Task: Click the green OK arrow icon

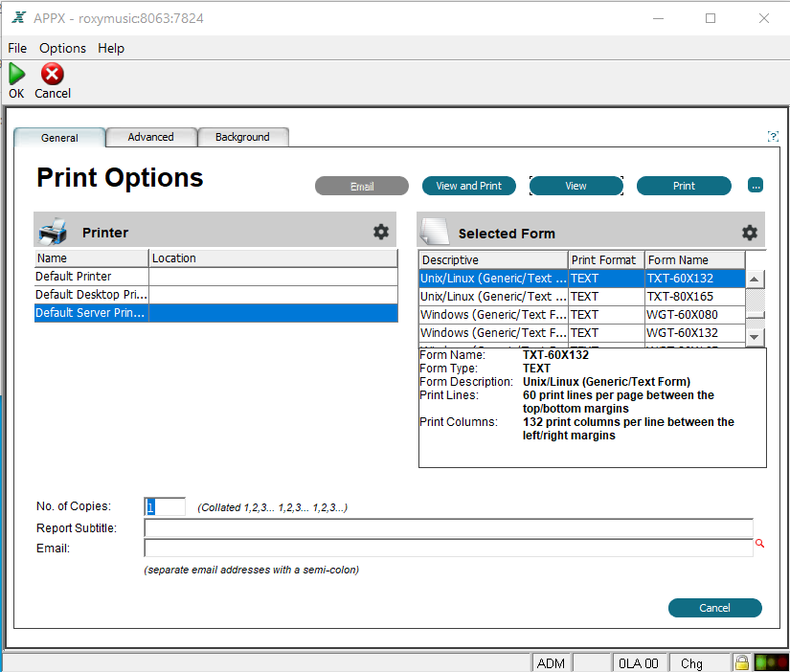Action: coord(16,74)
